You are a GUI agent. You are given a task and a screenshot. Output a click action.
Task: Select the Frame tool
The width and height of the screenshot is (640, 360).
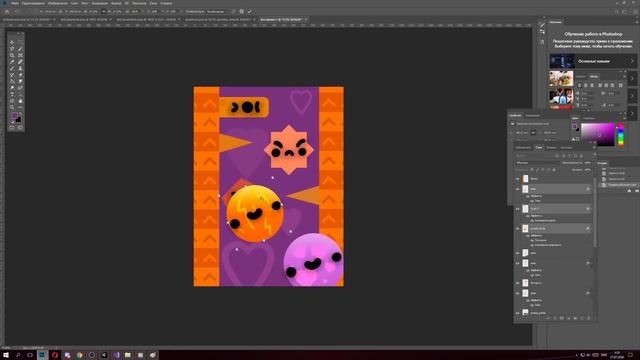pos(20,55)
